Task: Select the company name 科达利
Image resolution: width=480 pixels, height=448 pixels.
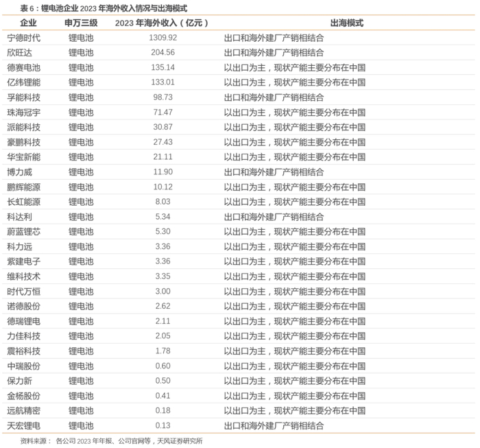Action: [x=20, y=217]
